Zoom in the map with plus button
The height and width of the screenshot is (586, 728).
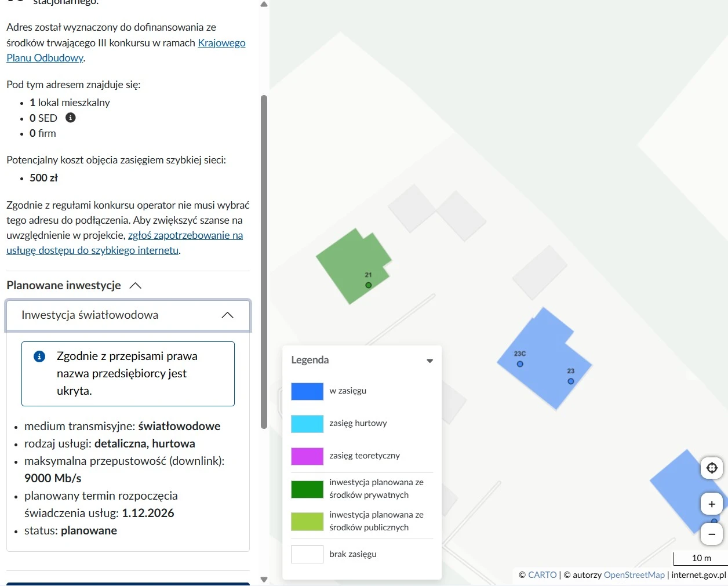(711, 504)
